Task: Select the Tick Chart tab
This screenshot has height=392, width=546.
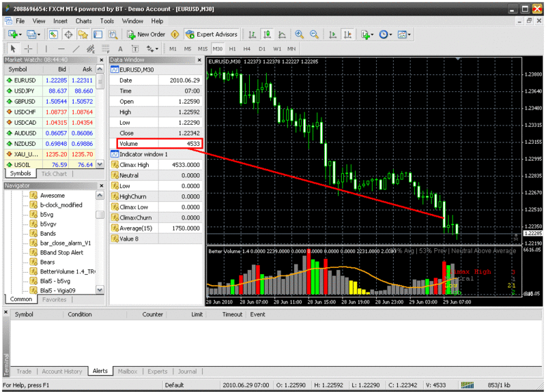Action: pyautogui.click(x=55, y=174)
